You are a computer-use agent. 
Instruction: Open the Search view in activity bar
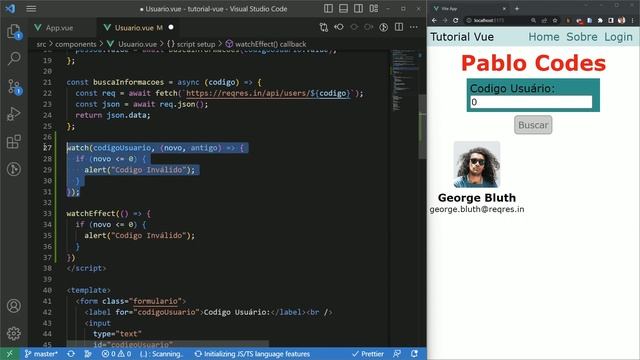(14, 58)
